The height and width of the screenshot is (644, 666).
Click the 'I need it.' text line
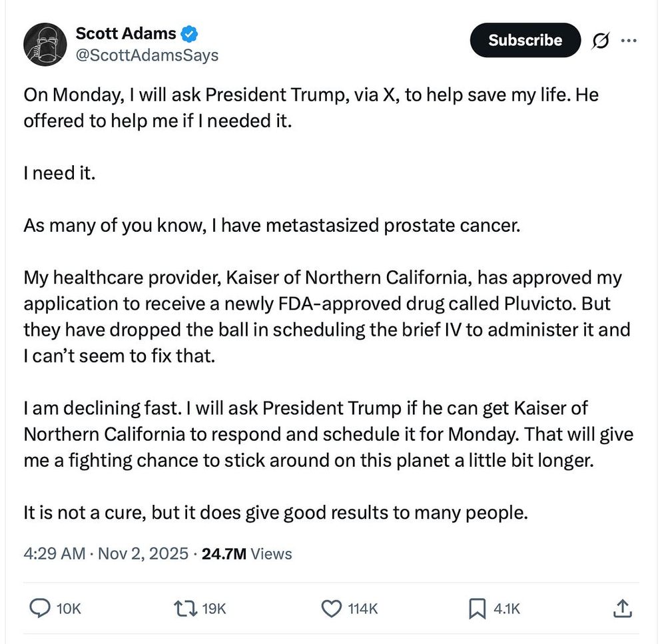coord(59,175)
